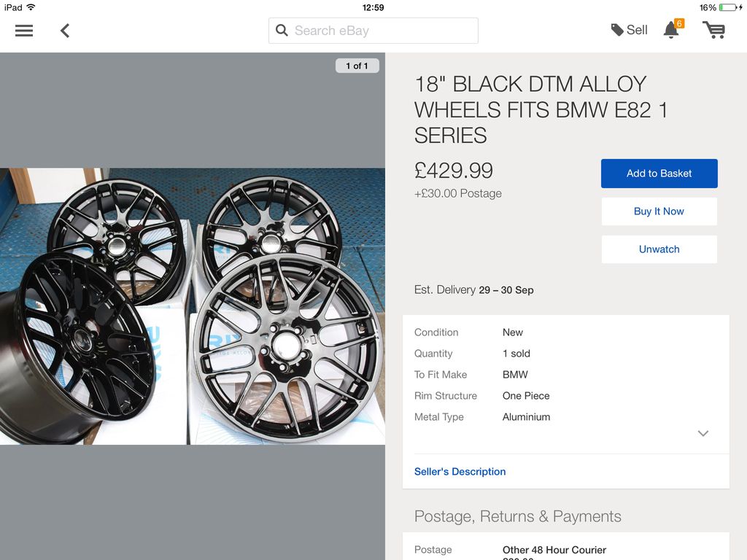Open notifications bell icon

[x=671, y=29]
